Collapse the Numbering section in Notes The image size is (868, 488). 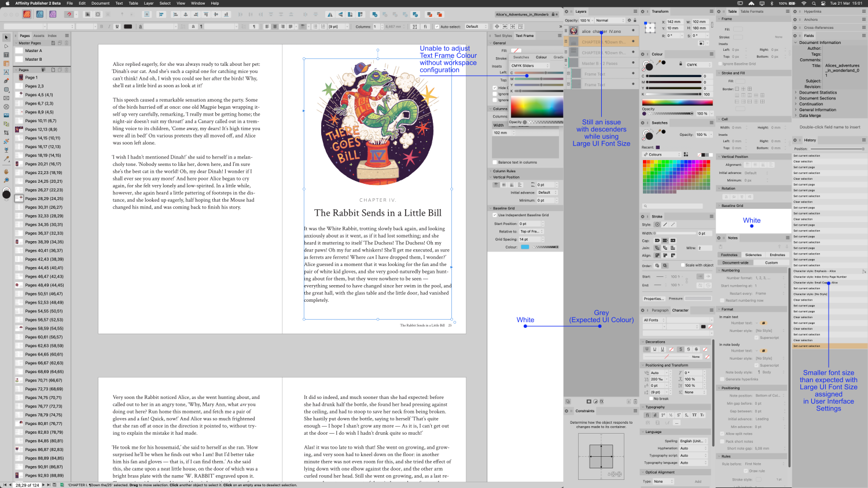pyautogui.click(x=719, y=270)
